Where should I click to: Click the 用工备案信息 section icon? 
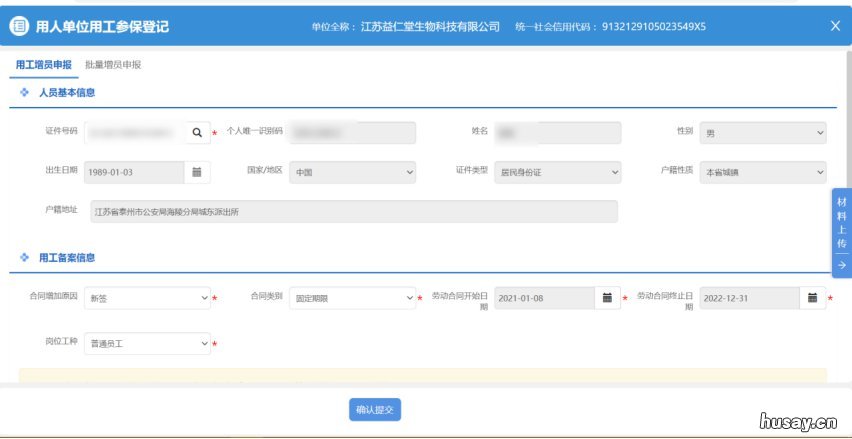tap(24, 258)
